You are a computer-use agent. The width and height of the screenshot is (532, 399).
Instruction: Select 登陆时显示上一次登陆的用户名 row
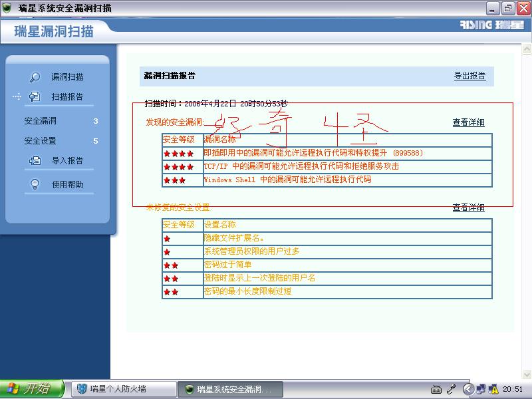[327, 278]
